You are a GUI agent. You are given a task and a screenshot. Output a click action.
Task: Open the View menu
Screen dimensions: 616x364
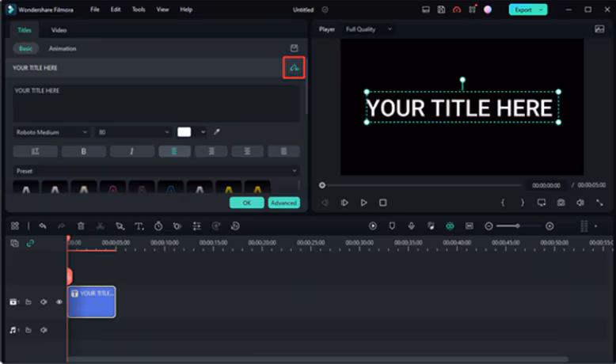pos(162,9)
